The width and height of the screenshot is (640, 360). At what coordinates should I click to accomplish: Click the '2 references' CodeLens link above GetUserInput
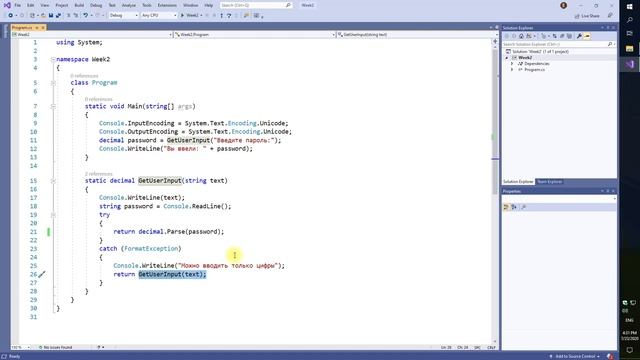98,174
